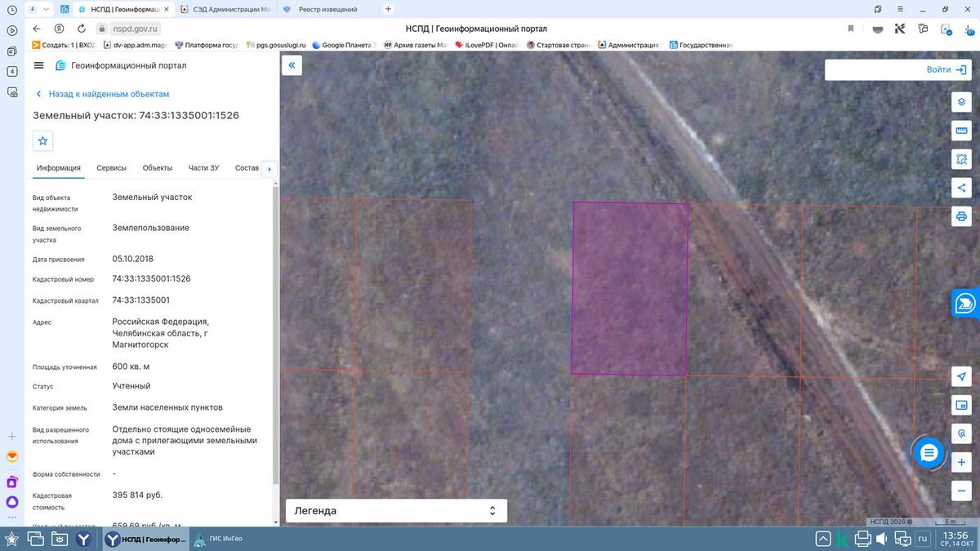Print the map
980x551 pixels.
tap(961, 216)
